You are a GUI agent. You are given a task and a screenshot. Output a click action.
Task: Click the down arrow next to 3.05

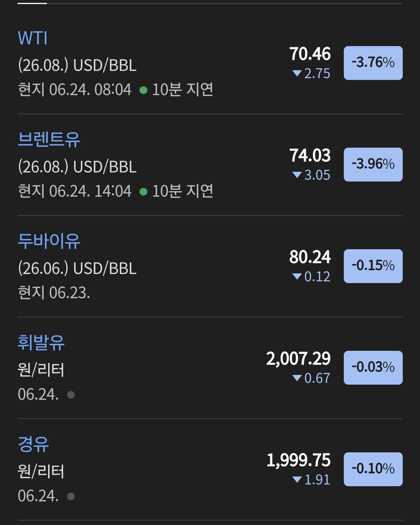297,175
